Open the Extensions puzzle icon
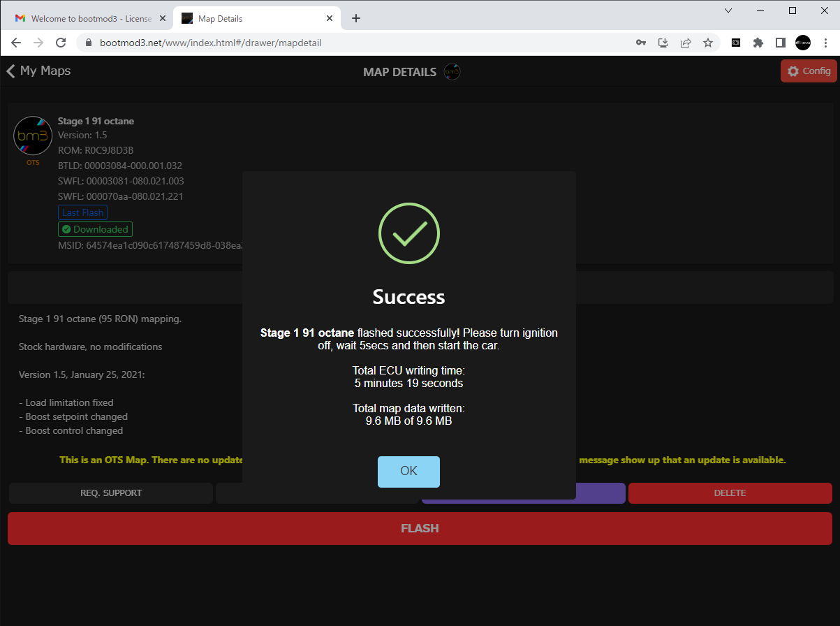This screenshot has height=626, width=840. point(758,43)
